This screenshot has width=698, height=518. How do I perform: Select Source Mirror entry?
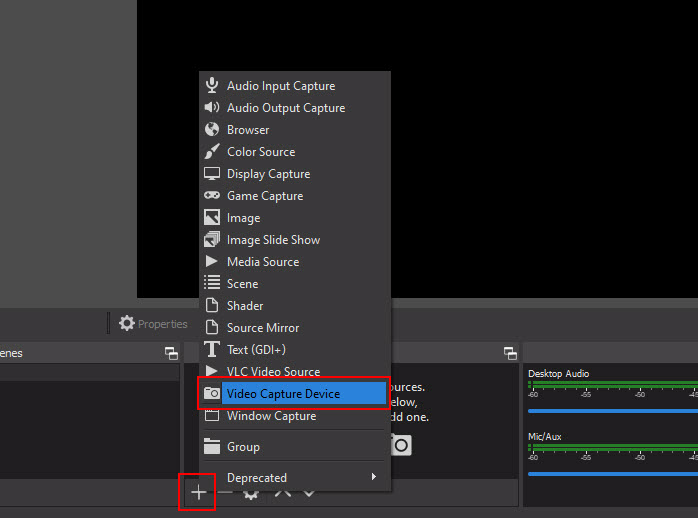[294, 328]
